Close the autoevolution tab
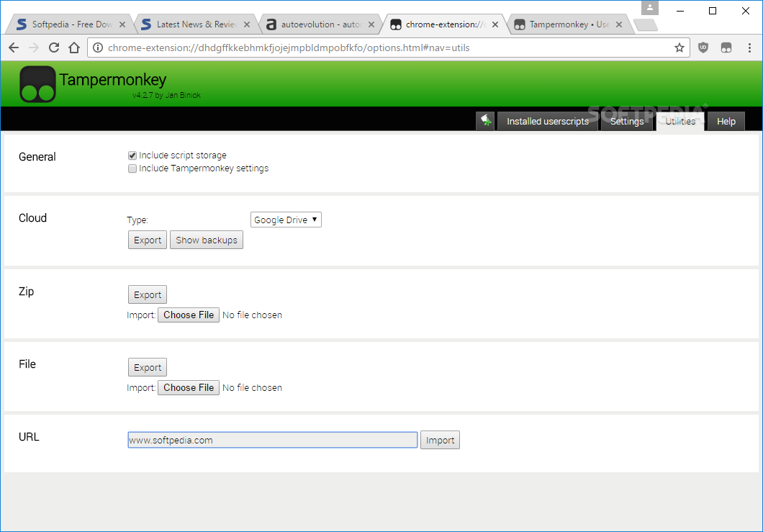The image size is (763, 532). 371,24
